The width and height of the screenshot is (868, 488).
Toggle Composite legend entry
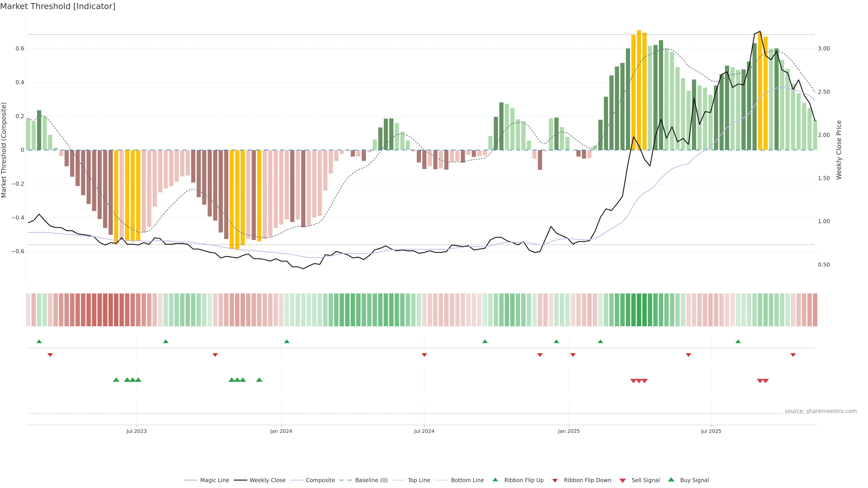320,480
